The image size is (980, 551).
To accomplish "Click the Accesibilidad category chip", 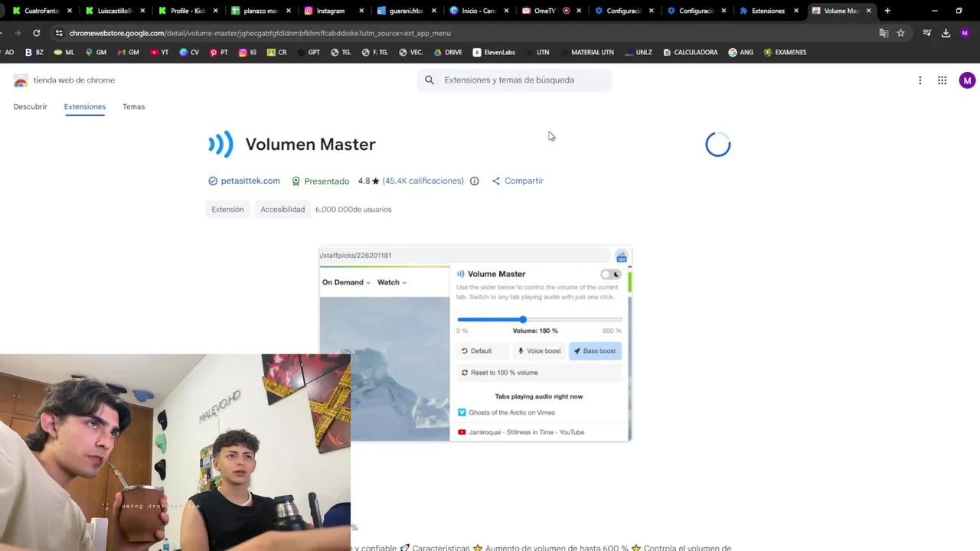I will (283, 210).
